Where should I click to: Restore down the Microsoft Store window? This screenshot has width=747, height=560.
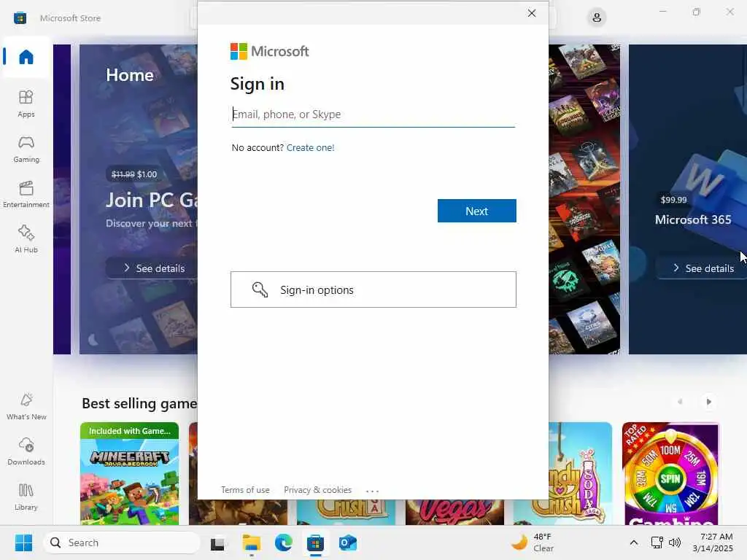click(697, 12)
